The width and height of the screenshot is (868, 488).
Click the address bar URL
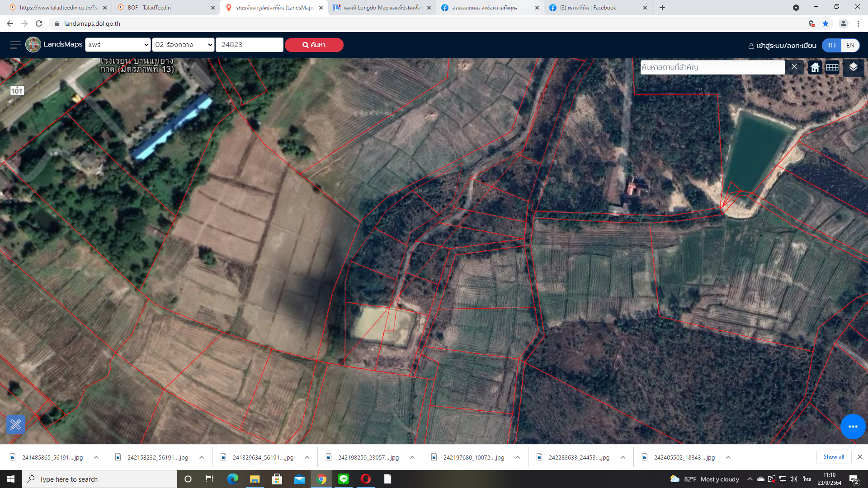(x=92, y=23)
